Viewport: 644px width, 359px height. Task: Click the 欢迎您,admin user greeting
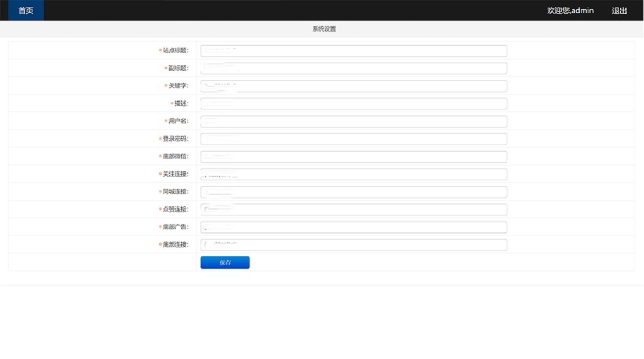(570, 10)
